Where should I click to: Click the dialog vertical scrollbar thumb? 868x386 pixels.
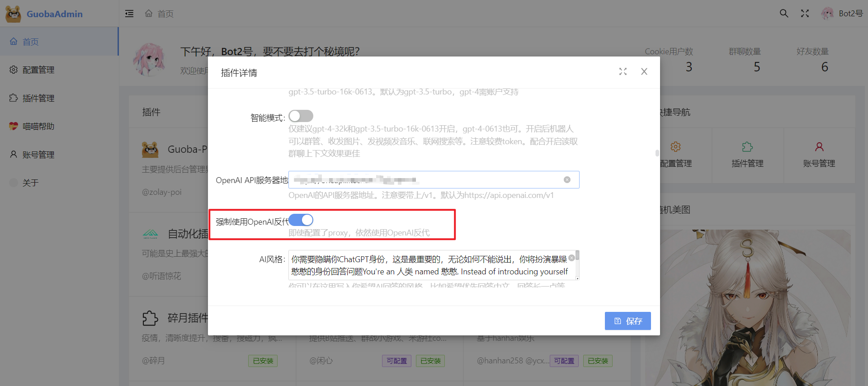(x=657, y=153)
